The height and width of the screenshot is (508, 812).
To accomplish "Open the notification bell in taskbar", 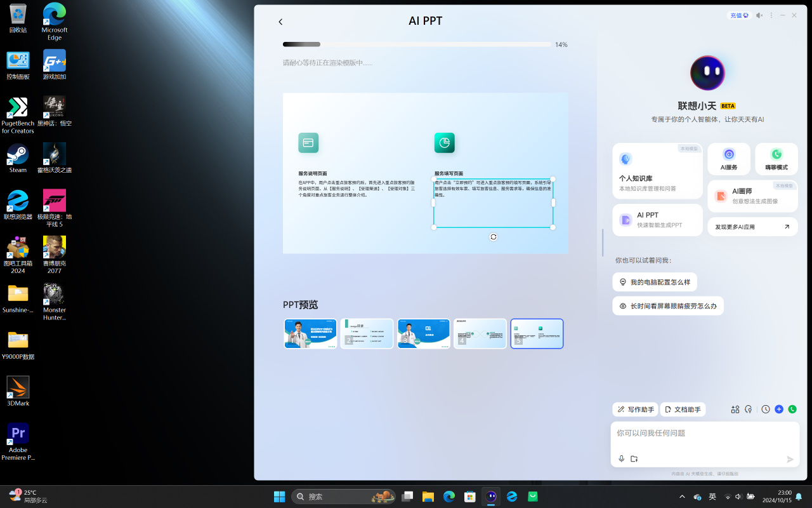I will [x=799, y=497].
